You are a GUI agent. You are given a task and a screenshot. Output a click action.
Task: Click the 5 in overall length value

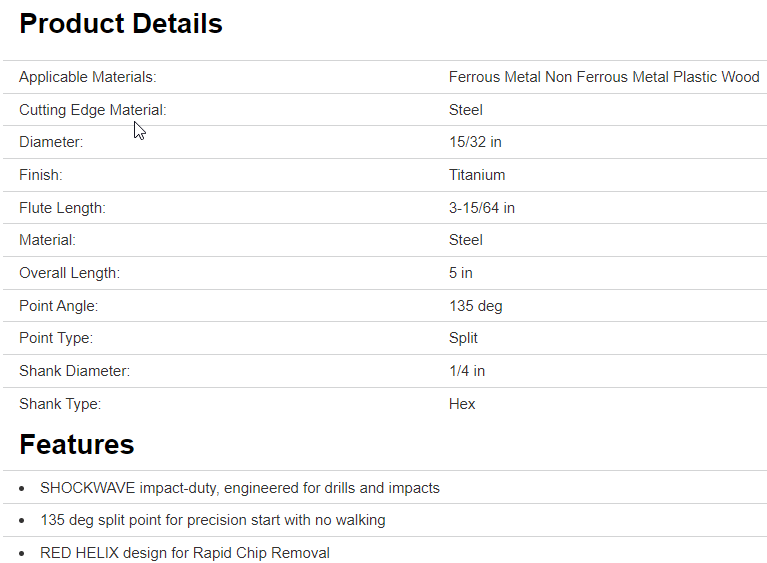[461, 273]
